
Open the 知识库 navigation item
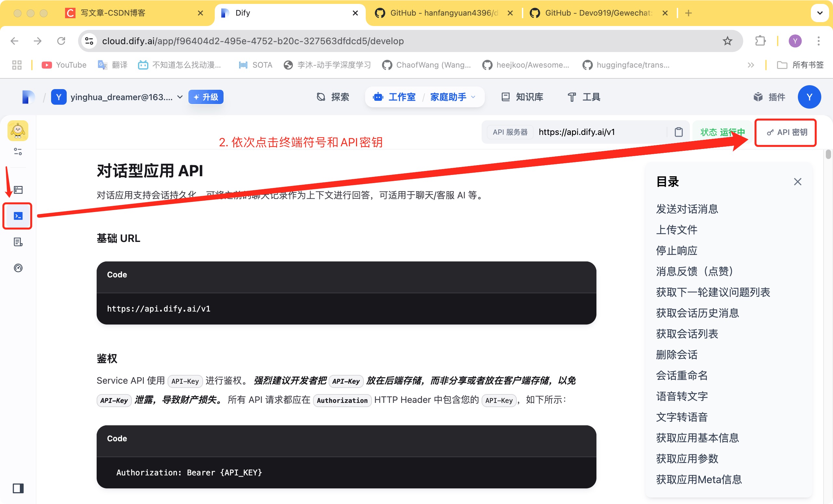[x=522, y=97]
